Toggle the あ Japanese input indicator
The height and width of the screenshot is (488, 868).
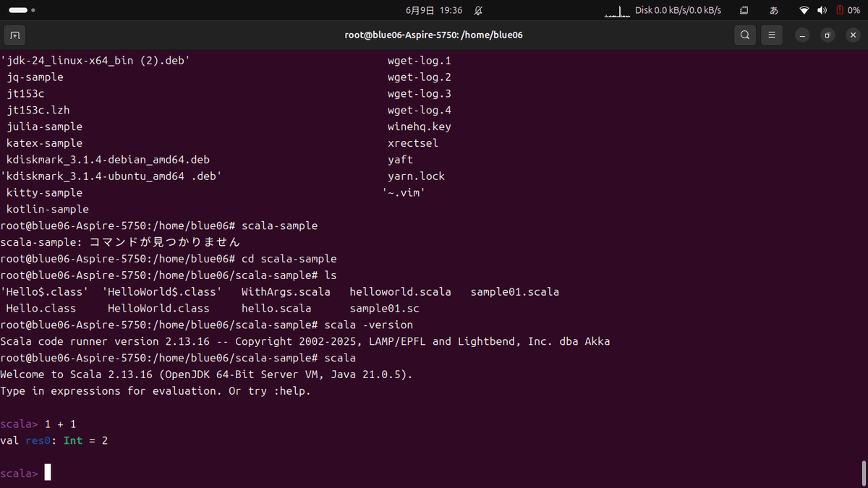[x=773, y=10]
